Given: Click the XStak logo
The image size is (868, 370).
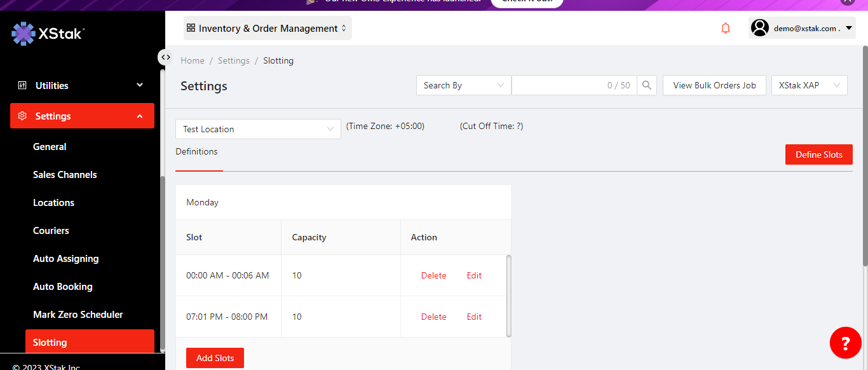Looking at the screenshot, I should 48,34.
